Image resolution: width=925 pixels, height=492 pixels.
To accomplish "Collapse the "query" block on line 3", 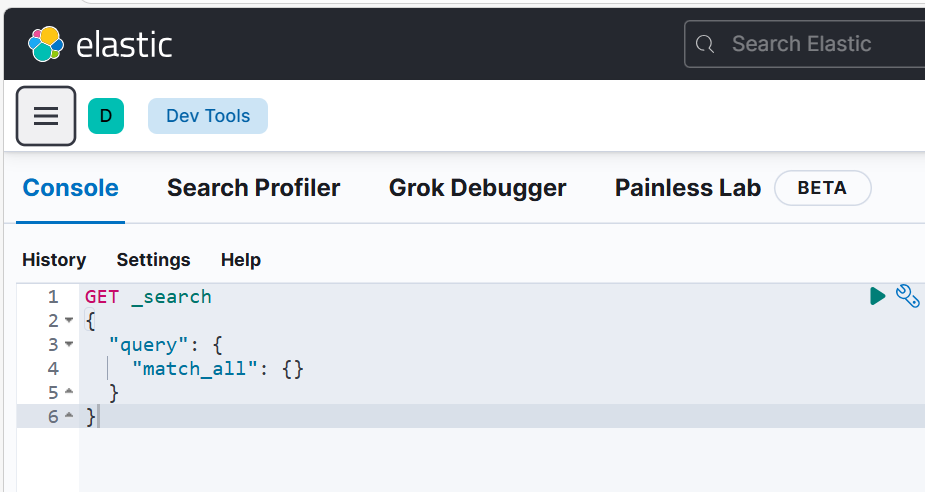I will [69, 345].
